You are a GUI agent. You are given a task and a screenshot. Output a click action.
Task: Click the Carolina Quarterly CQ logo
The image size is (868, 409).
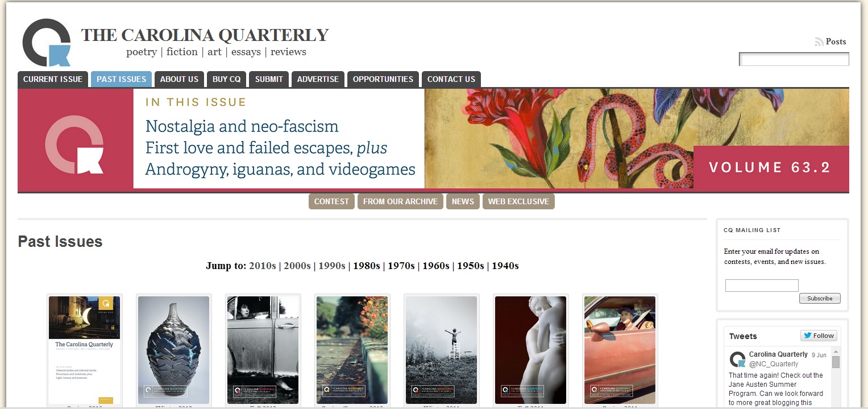(x=47, y=43)
